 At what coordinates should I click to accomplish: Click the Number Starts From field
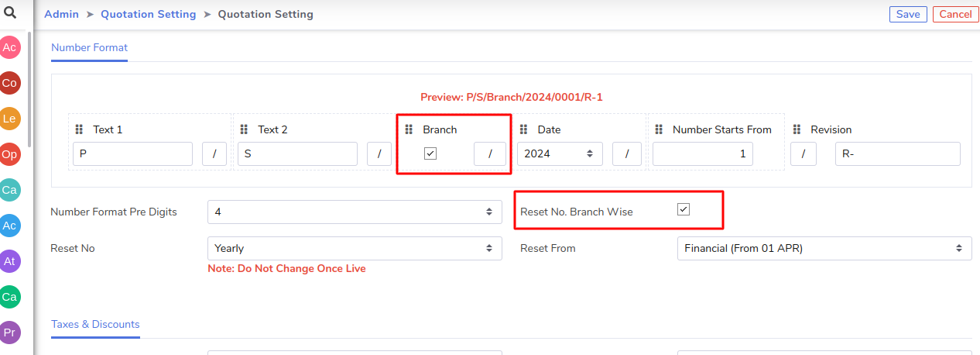[x=703, y=153]
